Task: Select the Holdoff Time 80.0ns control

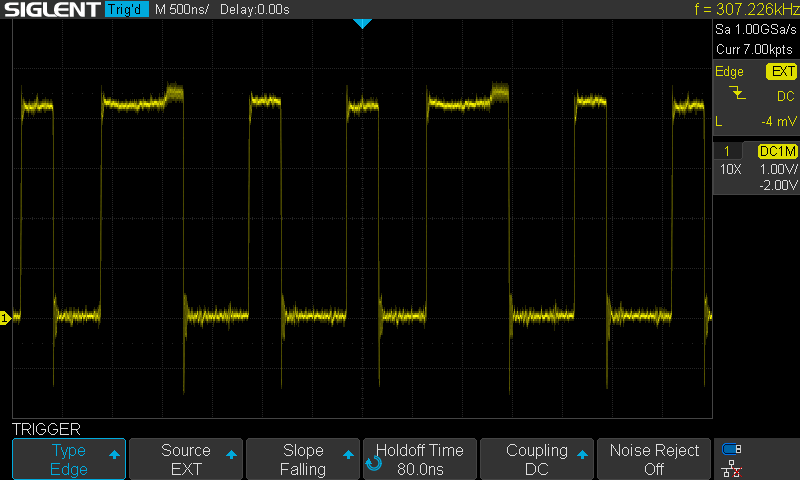Action: [x=419, y=459]
